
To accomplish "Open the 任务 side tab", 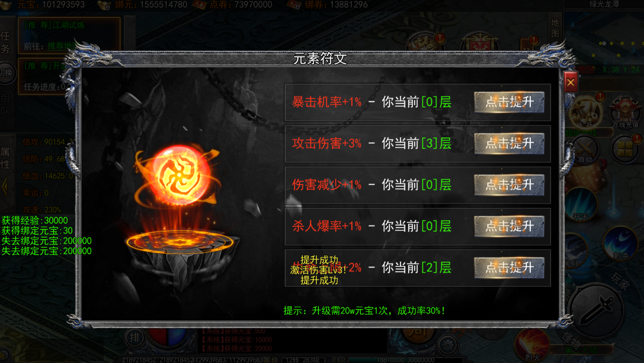I will click(x=6, y=43).
